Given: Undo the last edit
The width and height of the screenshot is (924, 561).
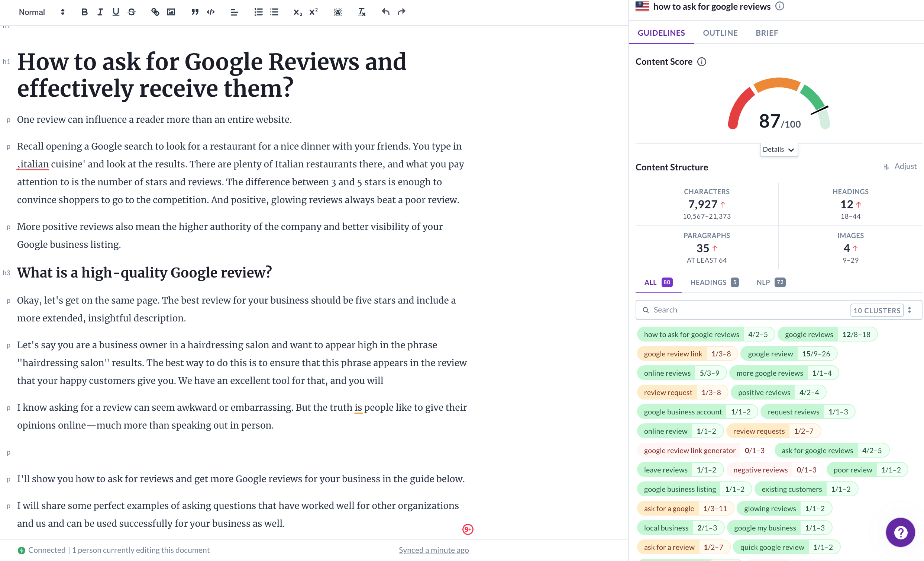Looking at the screenshot, I should (x=385, y=12).
